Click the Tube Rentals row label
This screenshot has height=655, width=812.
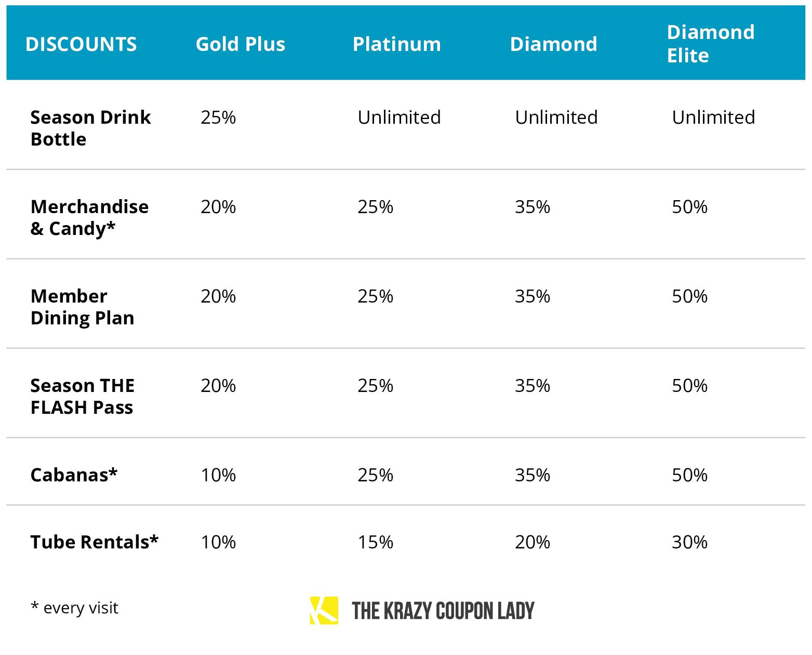tap(94, 542)
